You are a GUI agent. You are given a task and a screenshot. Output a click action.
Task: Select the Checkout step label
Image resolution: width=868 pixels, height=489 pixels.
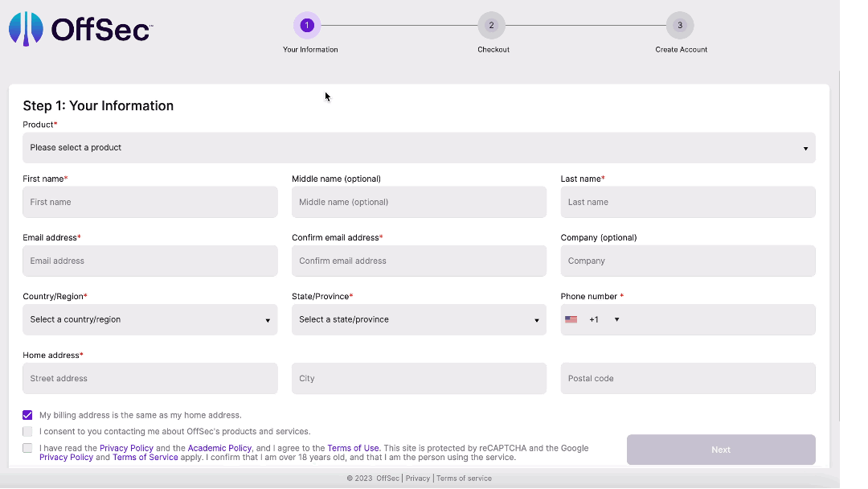click(493, 49)
